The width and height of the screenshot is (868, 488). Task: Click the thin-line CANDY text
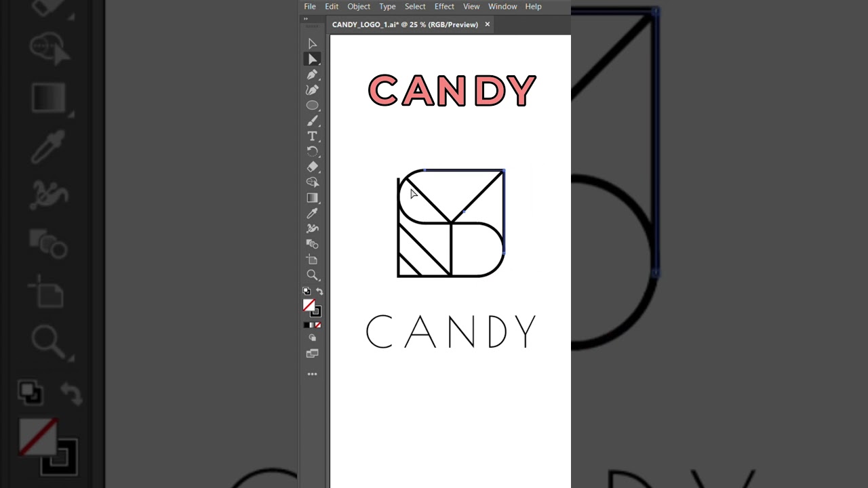click(x=451, y=331)
